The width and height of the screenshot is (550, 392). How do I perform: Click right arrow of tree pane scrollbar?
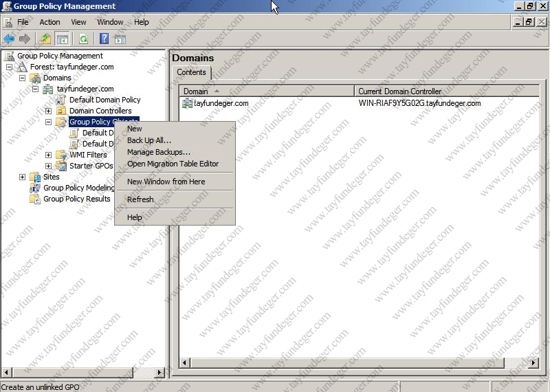(159, 372)
